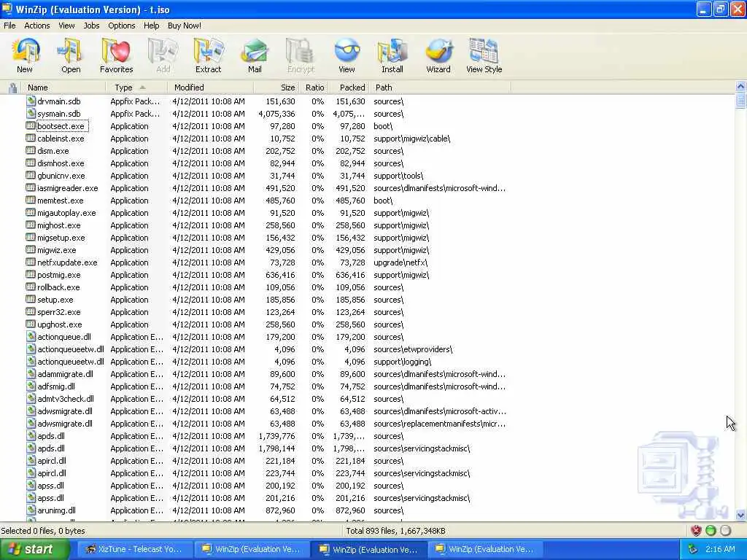Select the setup.exe file icon
Screen dimensions: 747x560
point(31,299)
